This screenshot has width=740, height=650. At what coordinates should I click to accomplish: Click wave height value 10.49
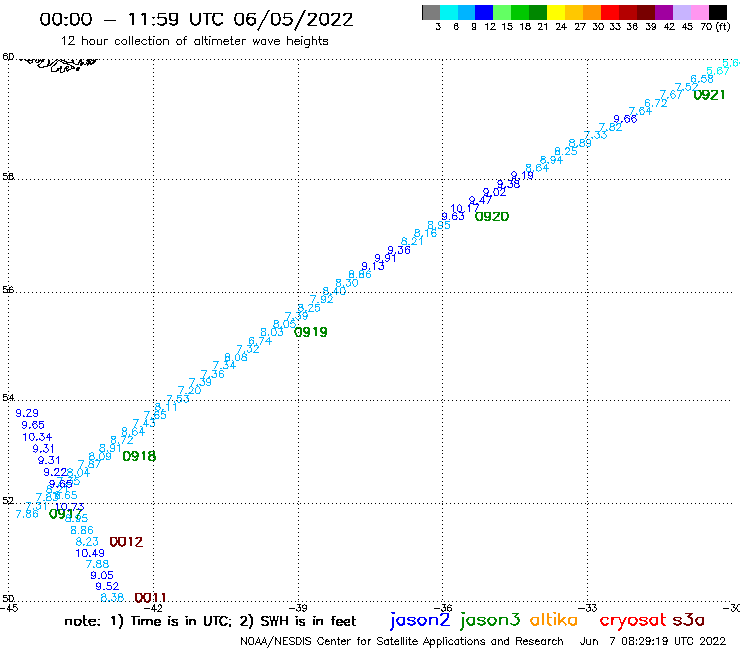click(x=90, y=553)
